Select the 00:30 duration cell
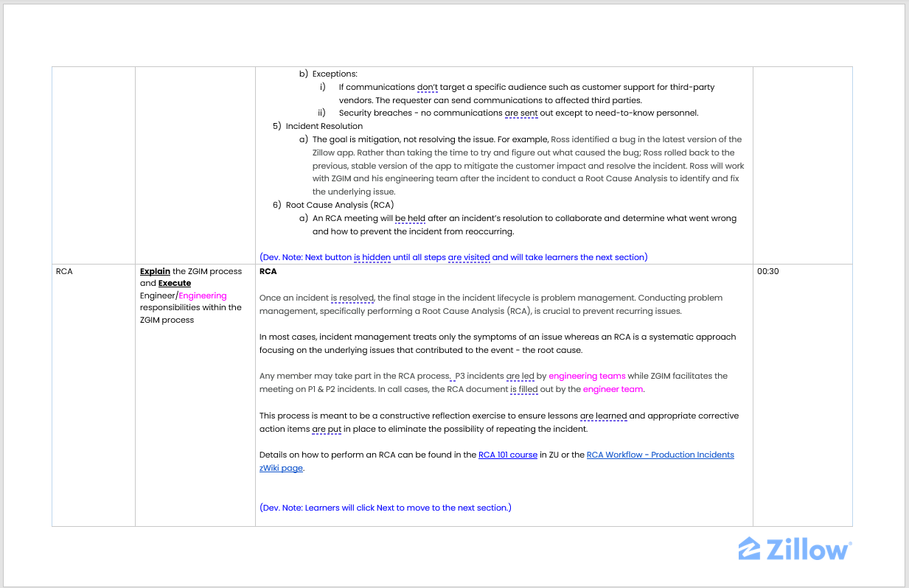 tap(767, 271)
